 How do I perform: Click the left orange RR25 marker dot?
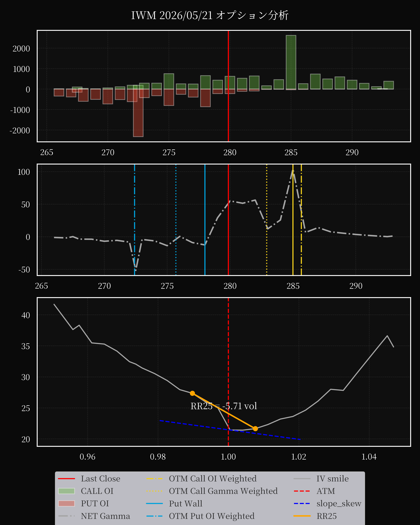pyautogui.click(x=192, y=393)
